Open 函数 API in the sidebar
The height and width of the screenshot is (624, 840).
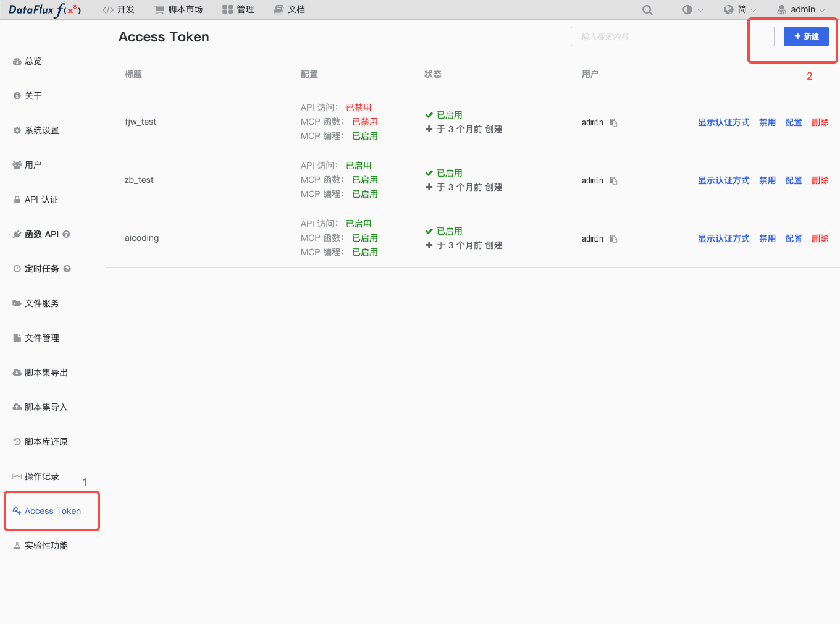click(36, 234)
